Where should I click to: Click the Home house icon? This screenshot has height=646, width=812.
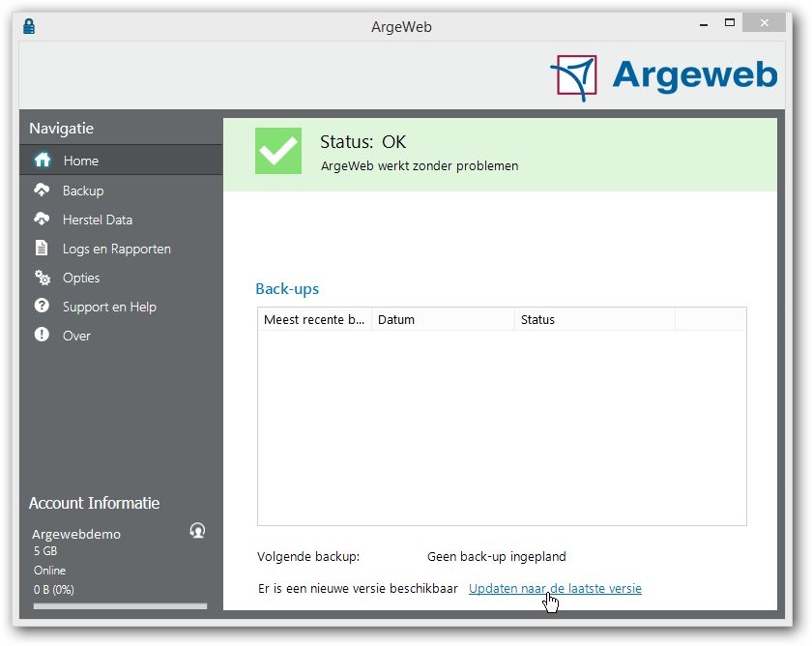(43, 160)
